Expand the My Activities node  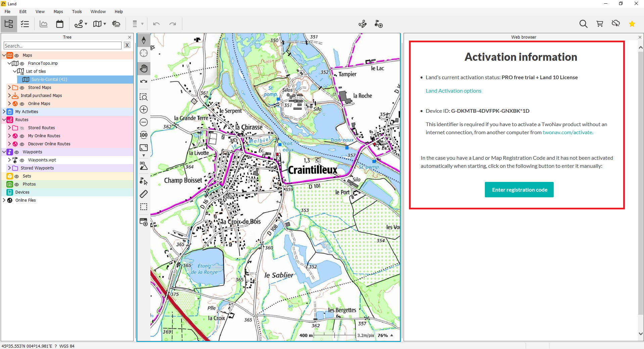click(4, 111)
